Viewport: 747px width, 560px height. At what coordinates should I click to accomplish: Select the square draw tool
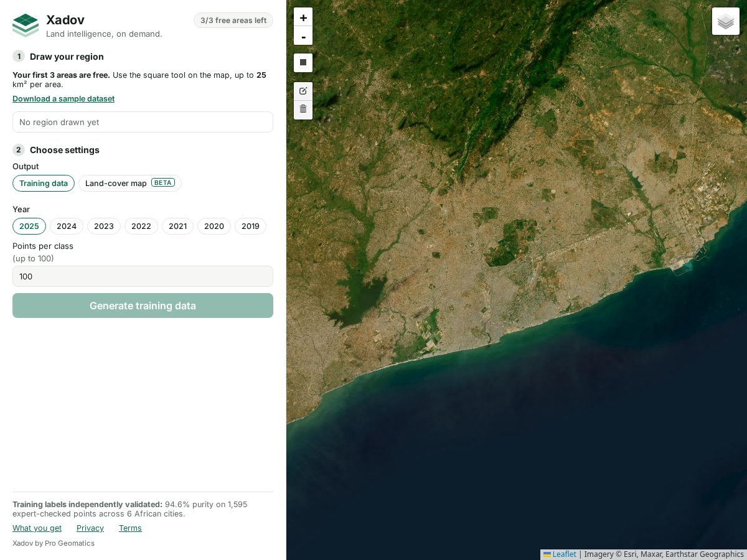coord(303,62)
